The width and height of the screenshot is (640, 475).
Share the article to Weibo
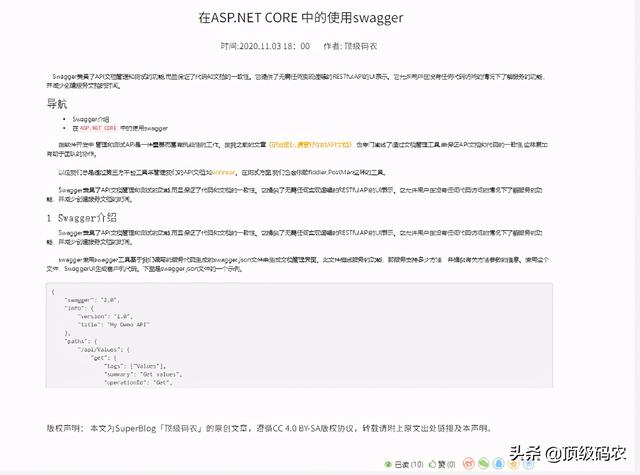click(x=469, y=464)
